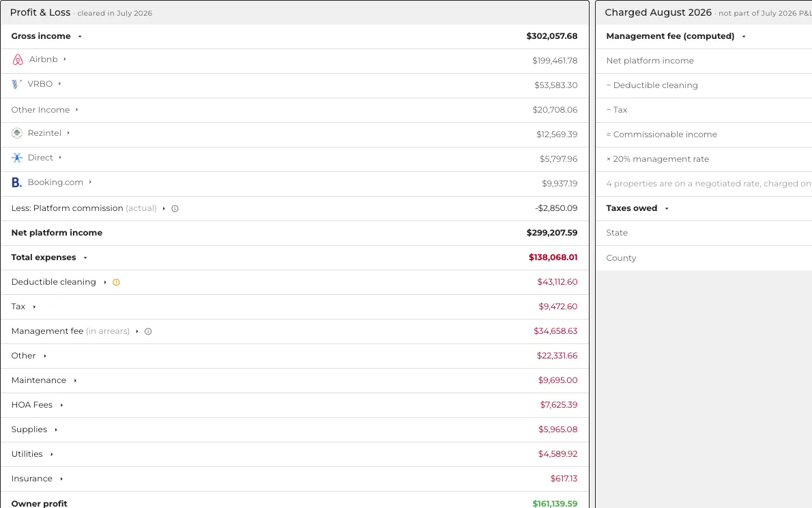
Task: Expand Less: Platform commission details
Action: 164,208
